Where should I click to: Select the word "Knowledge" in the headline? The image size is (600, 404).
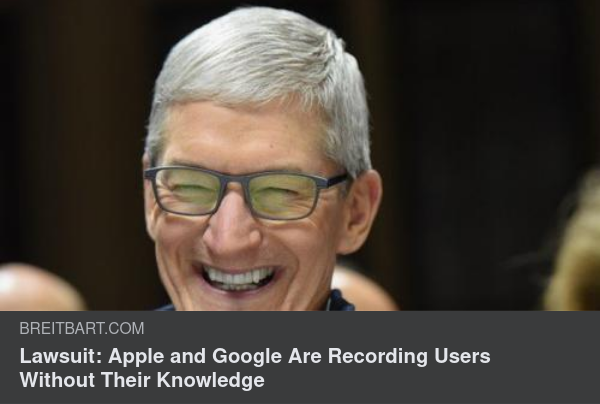210,380
